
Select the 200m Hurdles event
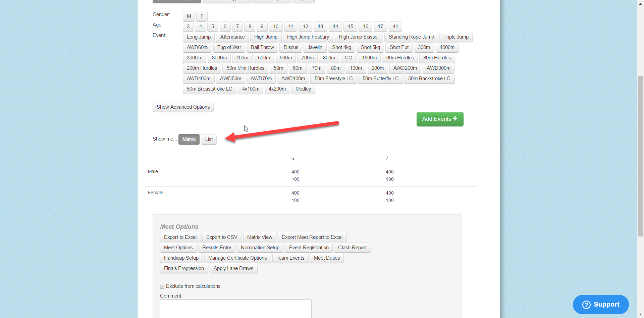click(x=202, y=68)
